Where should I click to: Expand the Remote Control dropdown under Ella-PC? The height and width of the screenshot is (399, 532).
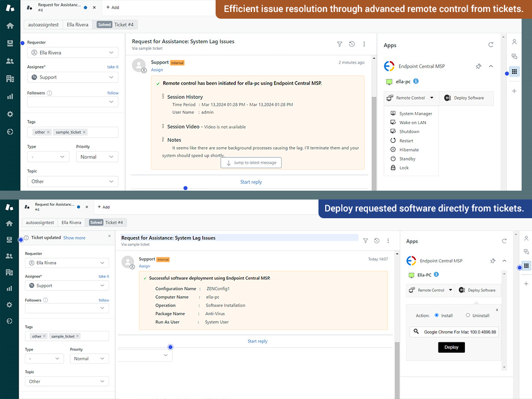click(x=450, y=290)
